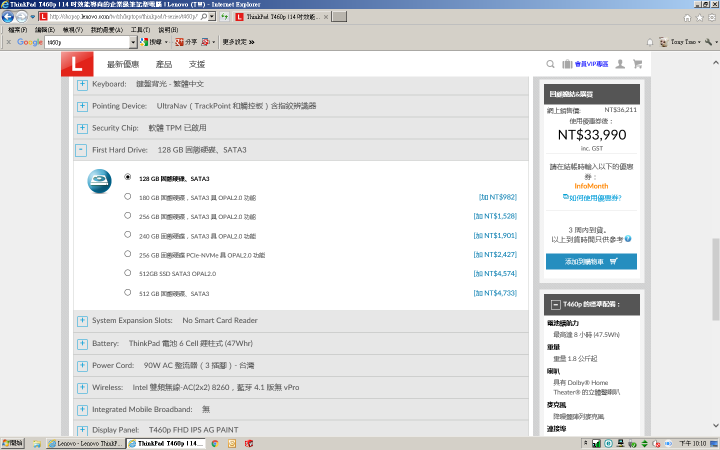Click the browser address bar URL

[123, 17]
